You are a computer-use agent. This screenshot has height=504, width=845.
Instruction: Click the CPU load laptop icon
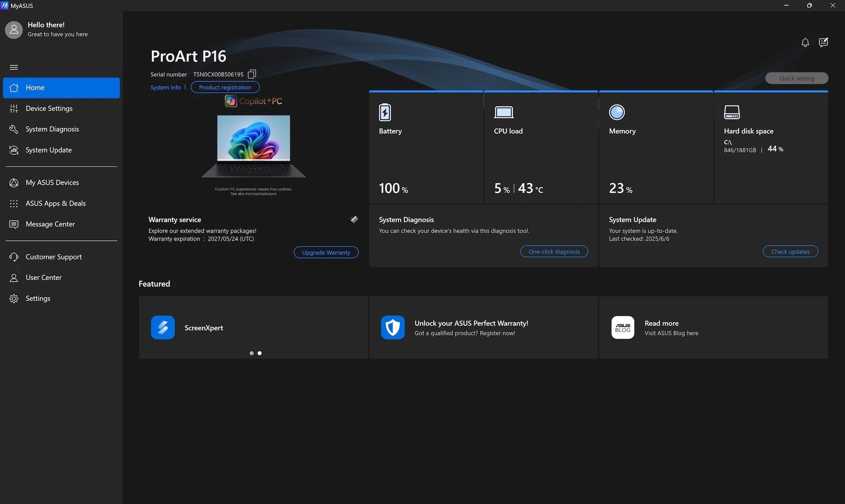[503, 112]
